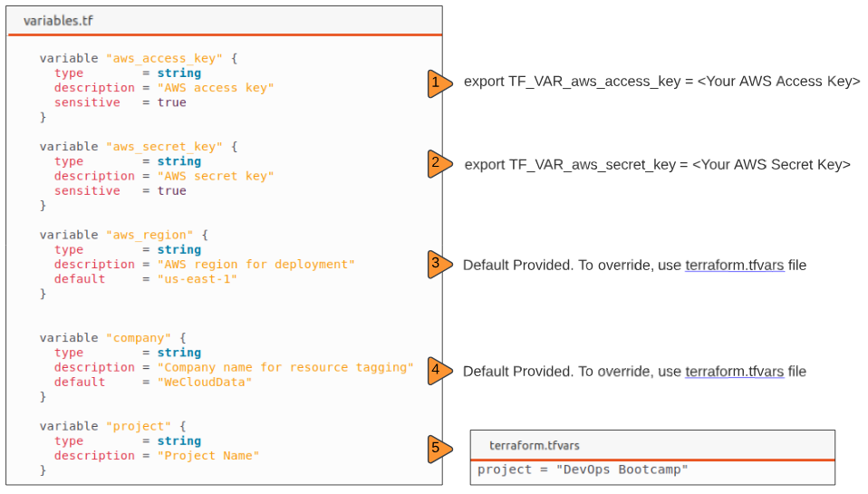Click the aws_access_key variable name
The height and width of the screenshot is (494, 868).
(x=164, y=58)
